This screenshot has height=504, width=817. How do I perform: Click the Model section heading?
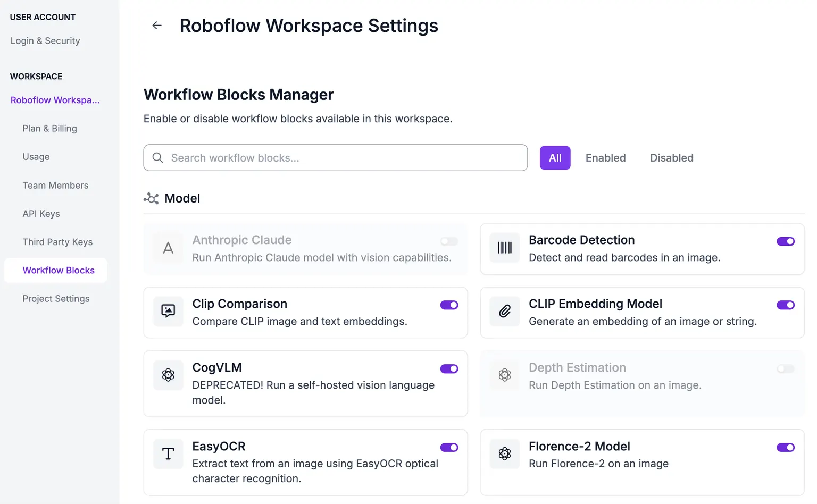tap(182, 198)
